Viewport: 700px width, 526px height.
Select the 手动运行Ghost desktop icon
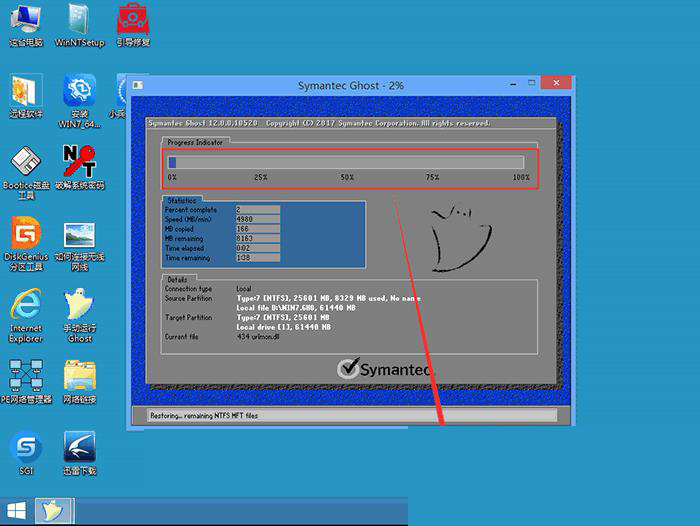click(x=79, y=316)
